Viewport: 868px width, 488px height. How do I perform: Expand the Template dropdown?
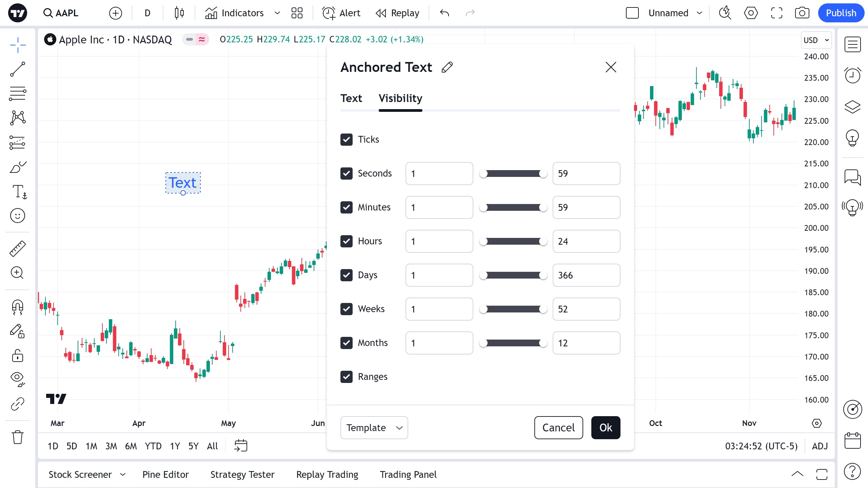[374, 428]
